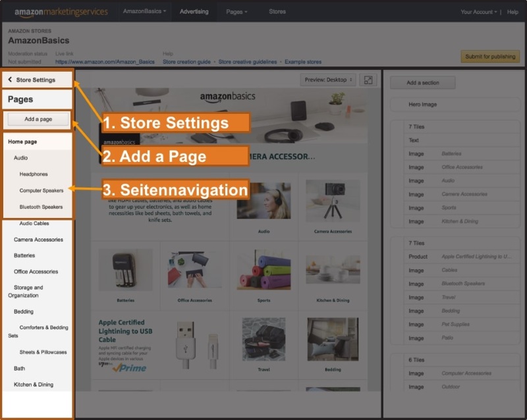Click the Bedding tile in preview

coord(333,345)
